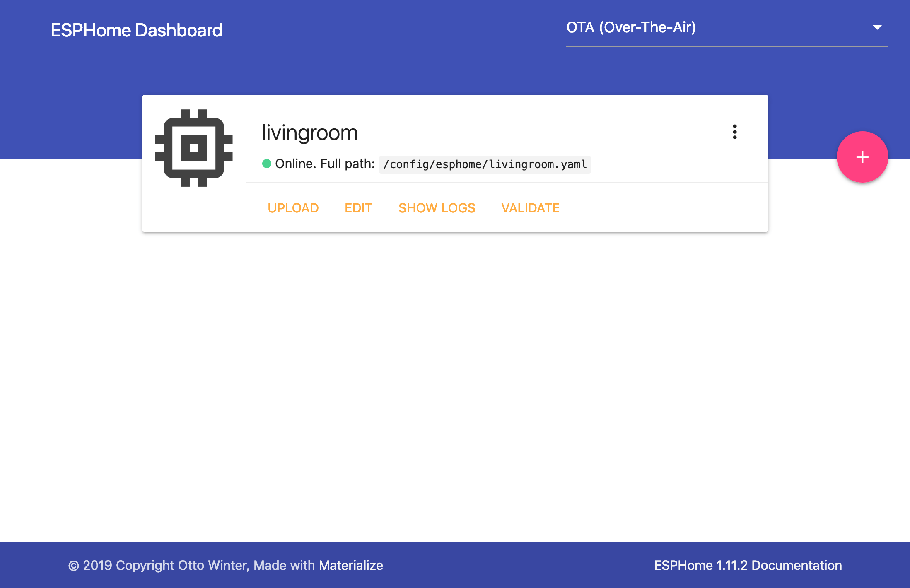Run VALIDATE on the livingroom config

coord(530,208)
